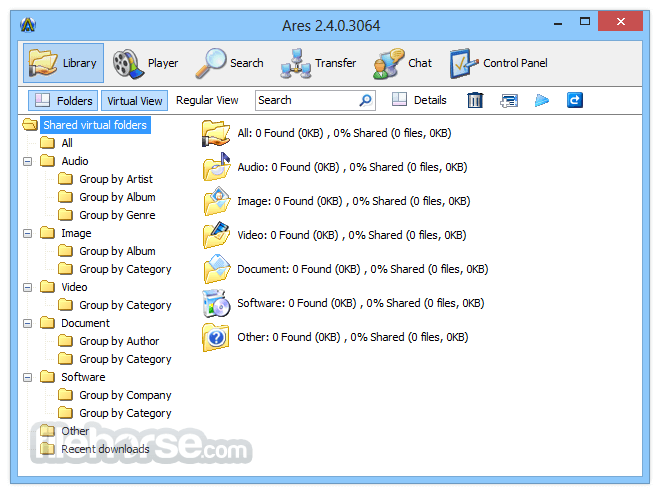The height and width of the screenshot is (494, 659).
Task: Select Group by Company folder
Action: coord(125,395)
